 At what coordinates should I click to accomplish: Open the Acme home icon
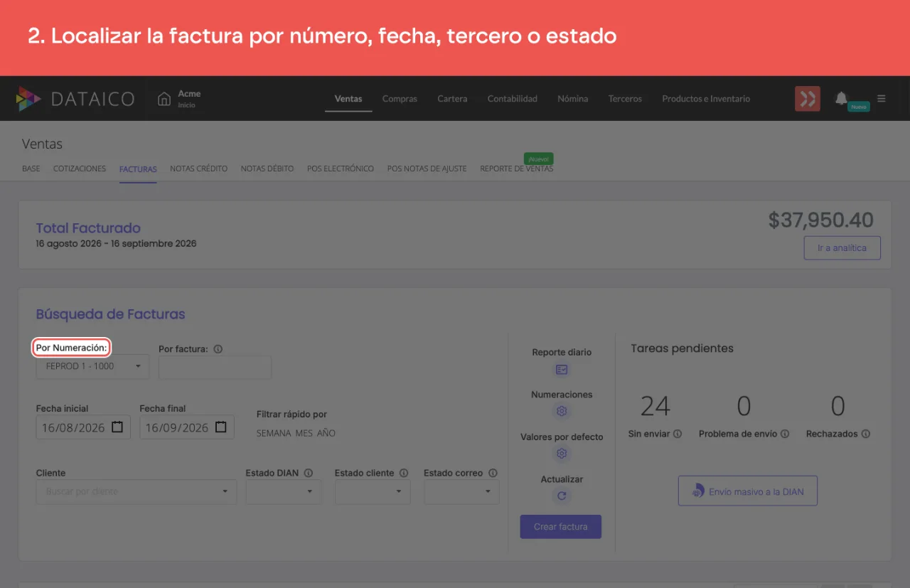coord(164,99)
